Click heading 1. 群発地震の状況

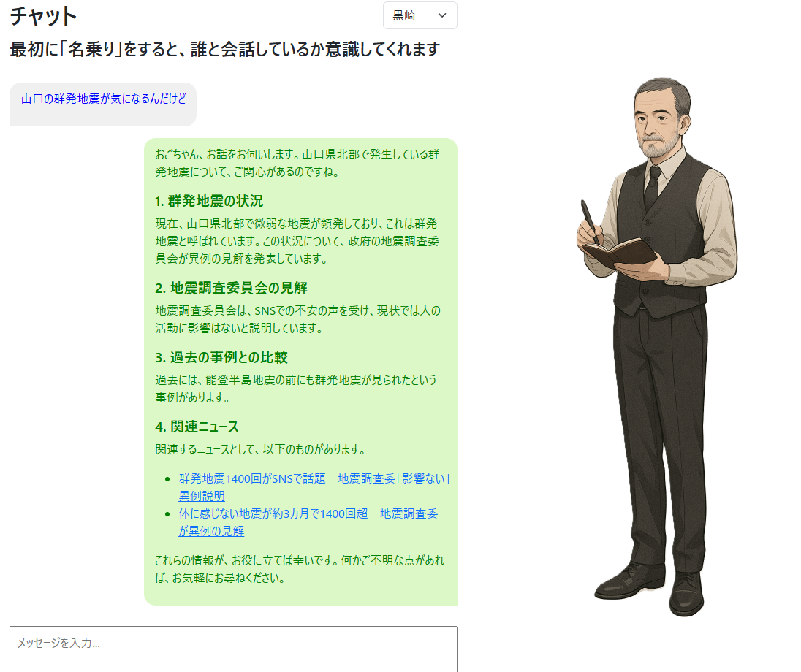coord(209,201)
